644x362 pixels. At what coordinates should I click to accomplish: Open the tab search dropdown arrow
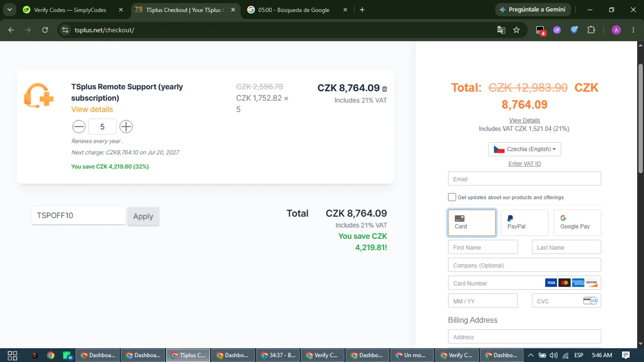(9, 10)
